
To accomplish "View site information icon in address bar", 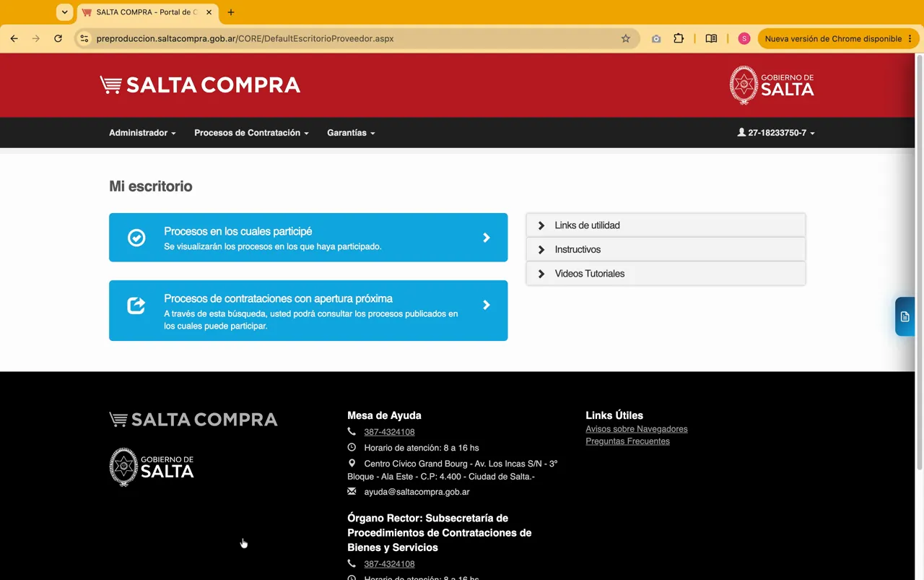I will [x=84, y=38].
